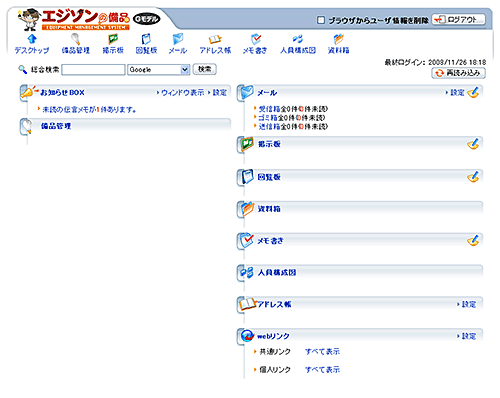
Task: Click the webリンク panel globe icon
Action: coord(247,336)
